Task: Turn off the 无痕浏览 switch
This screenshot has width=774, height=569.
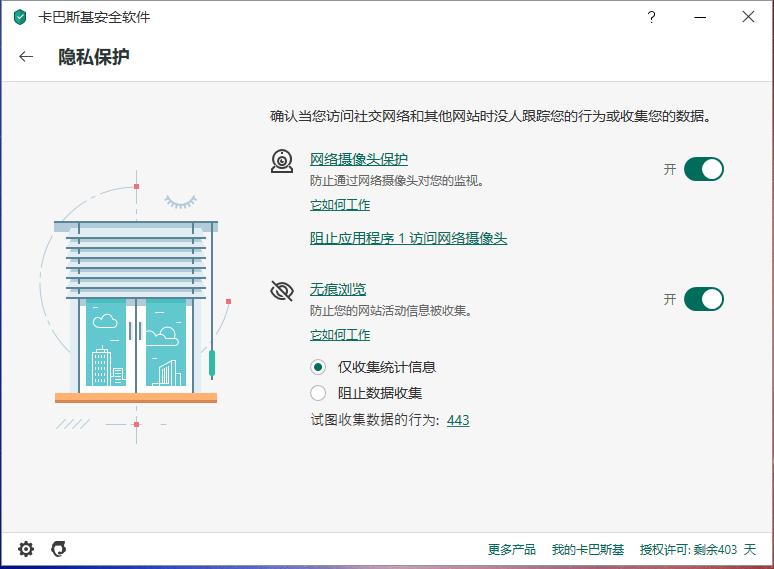Action: (x=703, y=299)
